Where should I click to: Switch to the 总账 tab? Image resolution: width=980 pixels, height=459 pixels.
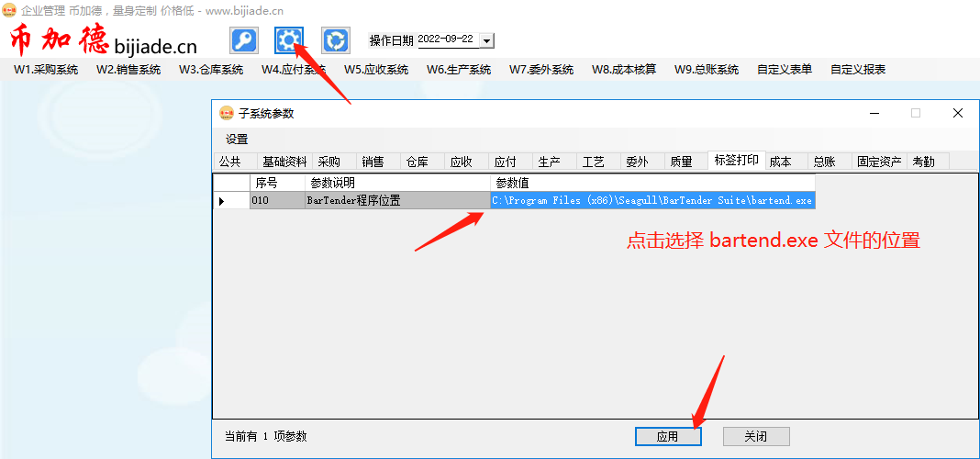830,162
